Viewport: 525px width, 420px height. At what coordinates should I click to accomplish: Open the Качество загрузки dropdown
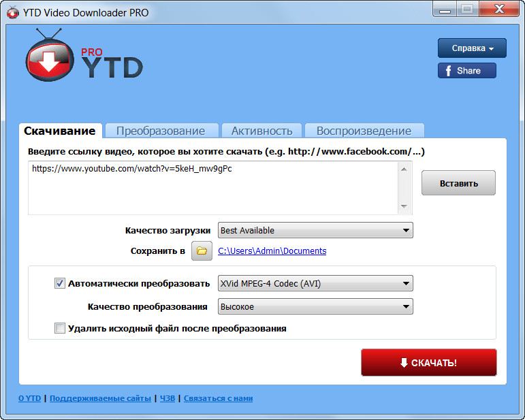tap(315, 230)
